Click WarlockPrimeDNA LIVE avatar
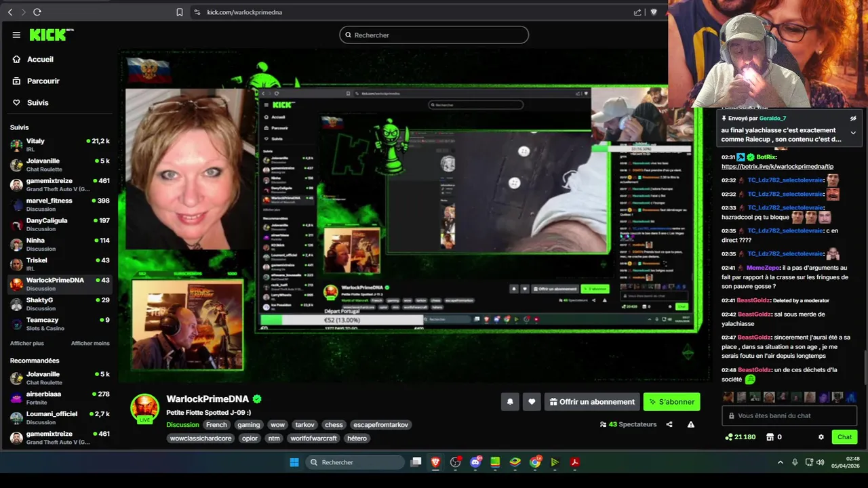The width and height of the screenshot is (868, 488). click(145, 409)
